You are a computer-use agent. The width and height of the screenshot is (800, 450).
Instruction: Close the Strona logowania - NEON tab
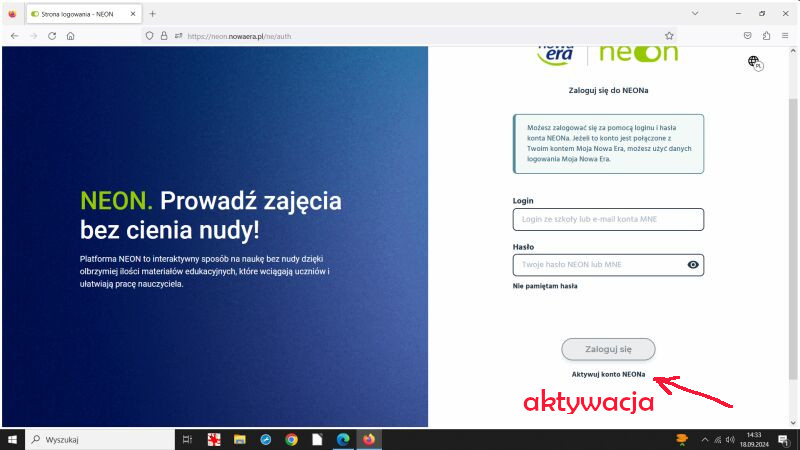pyautogui.click(x=133, y=14)
